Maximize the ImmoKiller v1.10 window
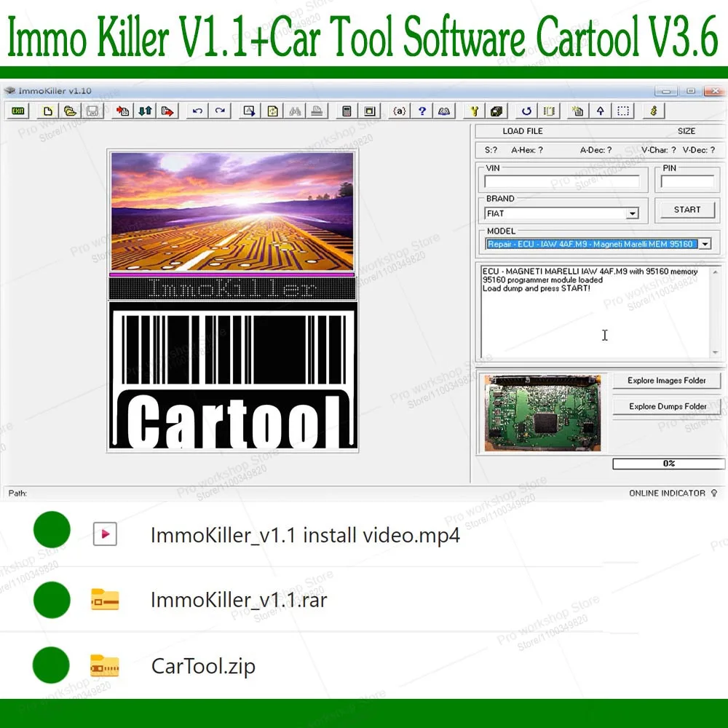Image resolution: width=728 pixels, height=728 pixels. pos(691,91)
